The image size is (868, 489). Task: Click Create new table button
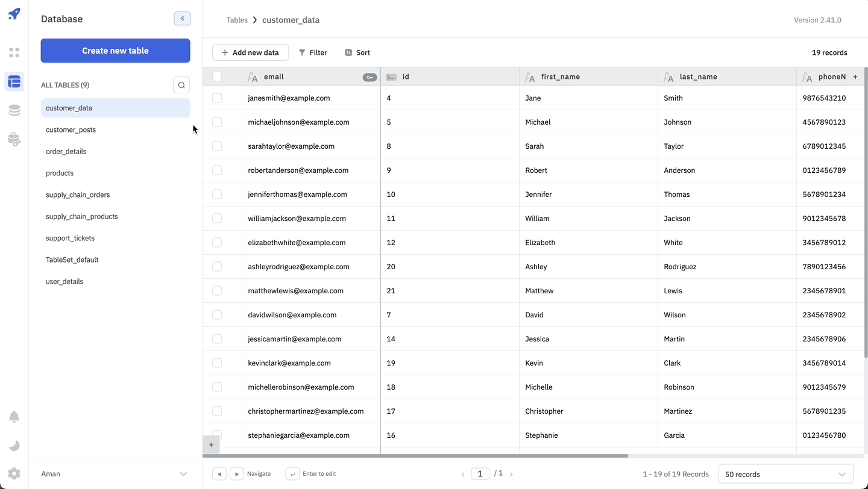click(x=115, y=51)
